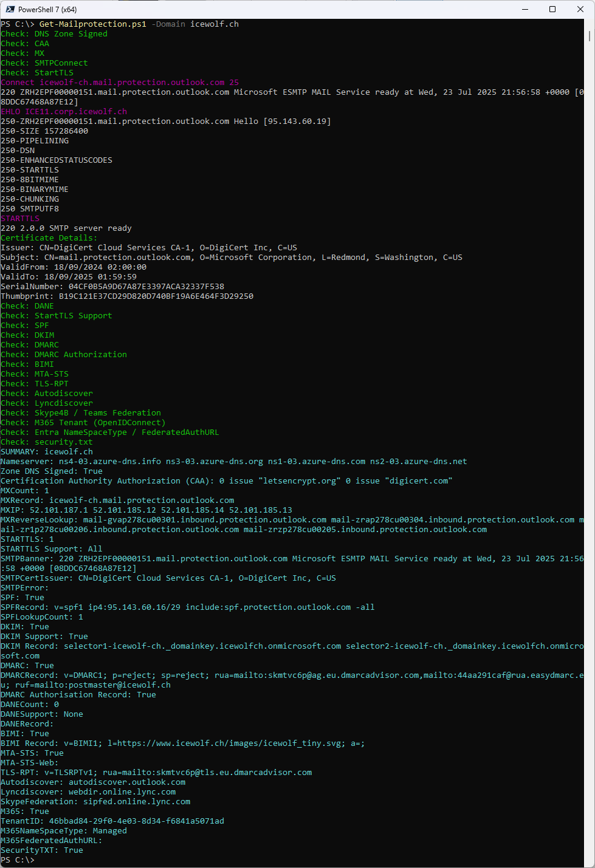Click 'SPFLookupCount: 1' line
This screenshot has height=868, width=595.
point(42,617)
